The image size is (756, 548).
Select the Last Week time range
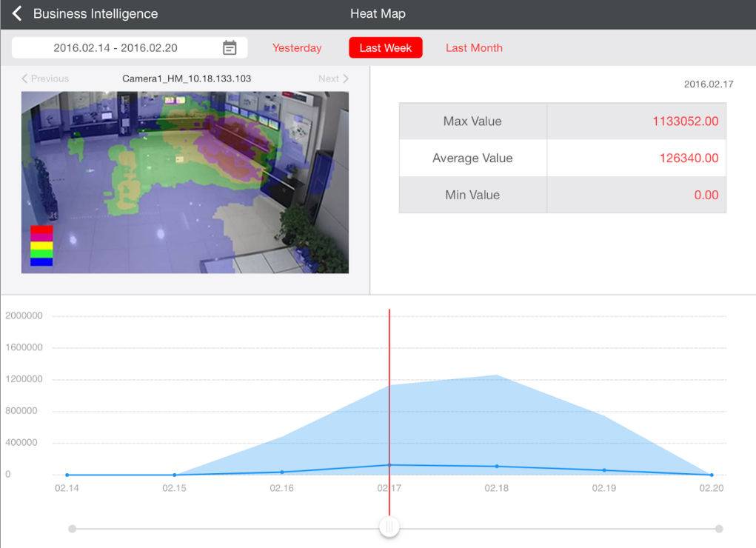(x=385, y=48)
